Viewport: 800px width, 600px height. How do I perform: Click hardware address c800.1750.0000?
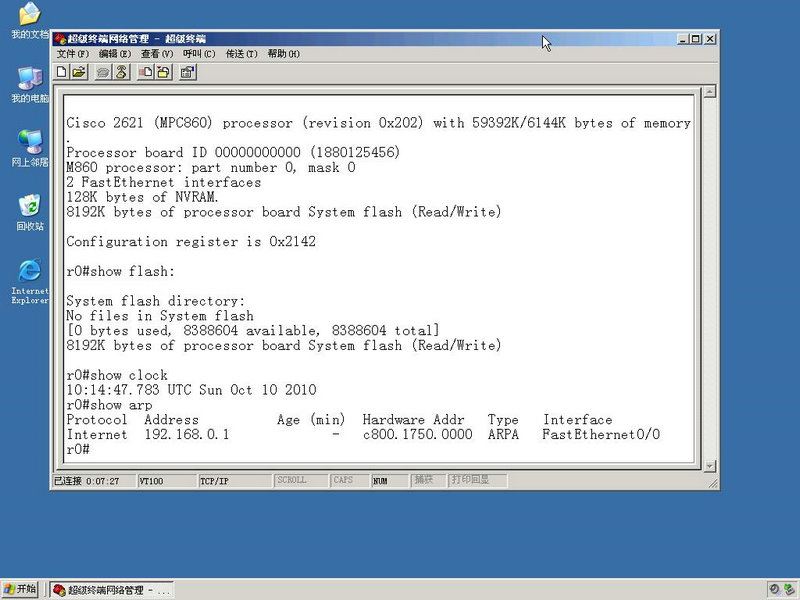417,435
